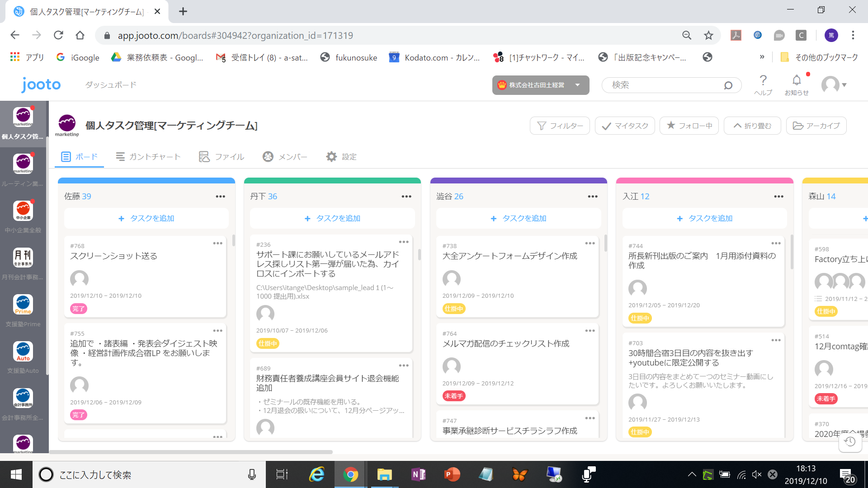The height and width of the screenshot is (488, 868).
Task: Click the メンバー tab icon
Action: [x=268, y=156]
